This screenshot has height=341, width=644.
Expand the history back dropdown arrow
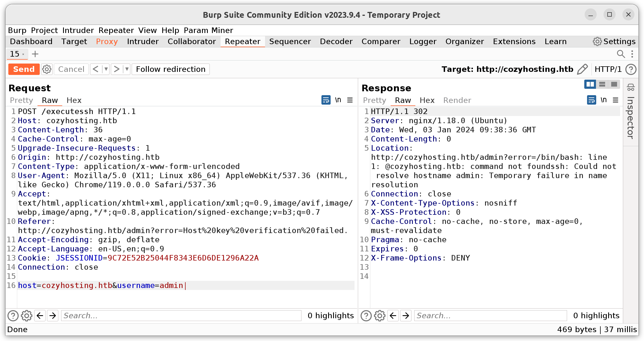coord(106,69)
